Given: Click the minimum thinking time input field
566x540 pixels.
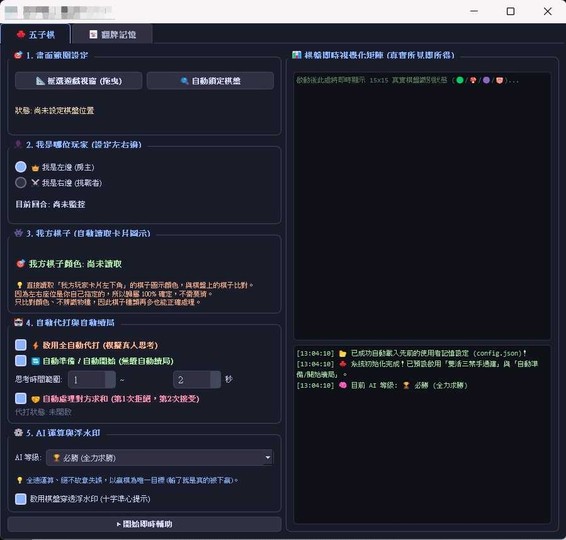Looking at the screenshot, I should pos(87,379).
